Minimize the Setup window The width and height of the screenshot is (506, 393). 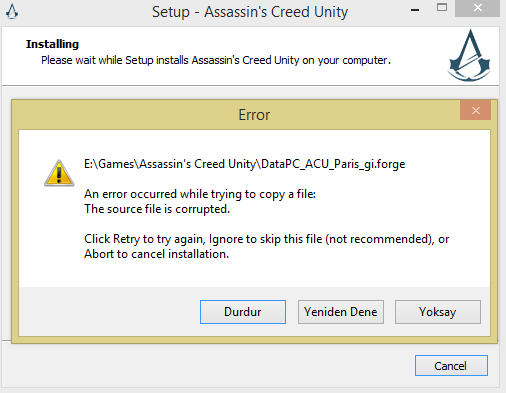click(x=415, y=10)
